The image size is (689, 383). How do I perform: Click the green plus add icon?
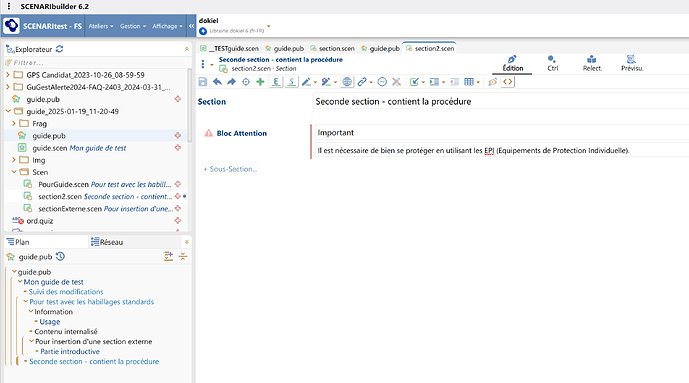[260, 82]
